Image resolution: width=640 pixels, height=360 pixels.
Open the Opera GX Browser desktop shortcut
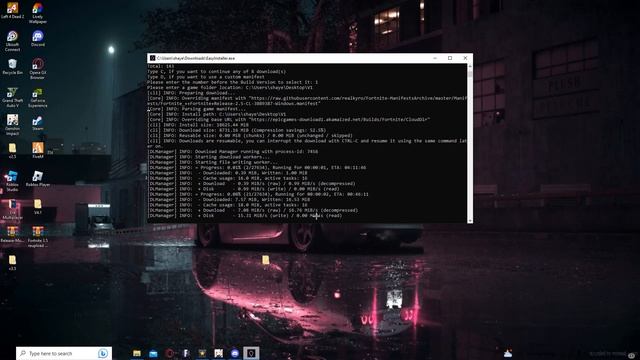point(38,69)
